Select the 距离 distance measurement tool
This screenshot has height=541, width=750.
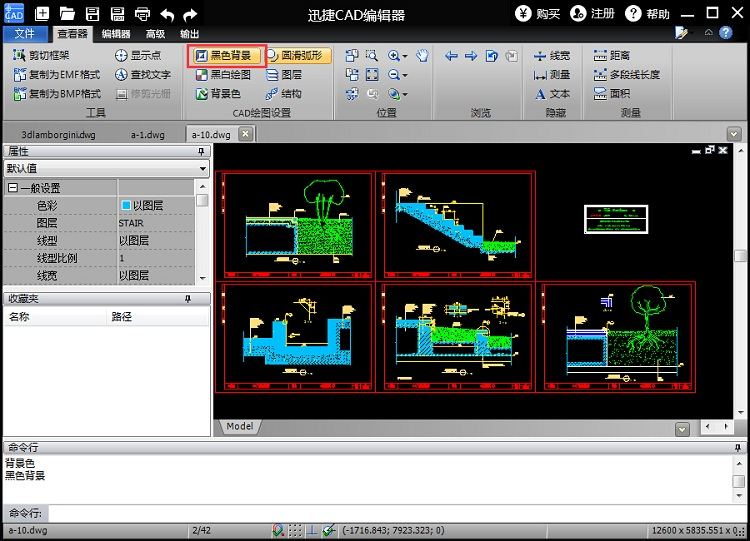(613, 56)
